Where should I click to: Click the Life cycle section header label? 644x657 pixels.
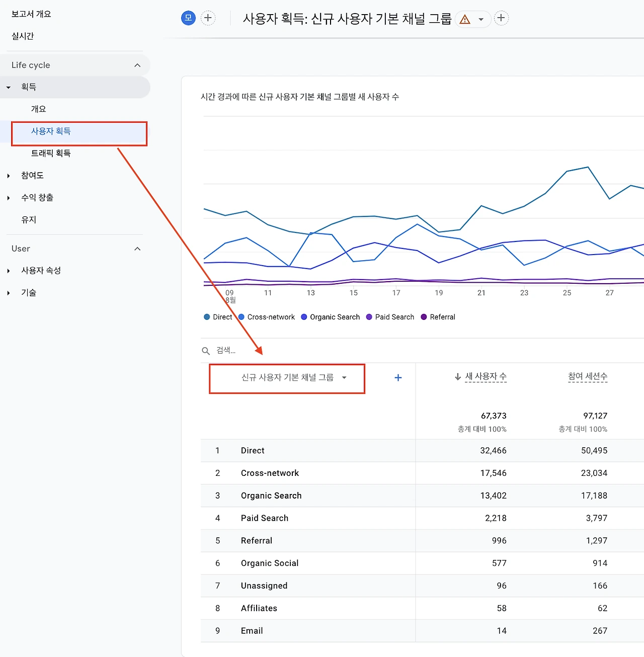pyautogui.click(x=31, y=65)
